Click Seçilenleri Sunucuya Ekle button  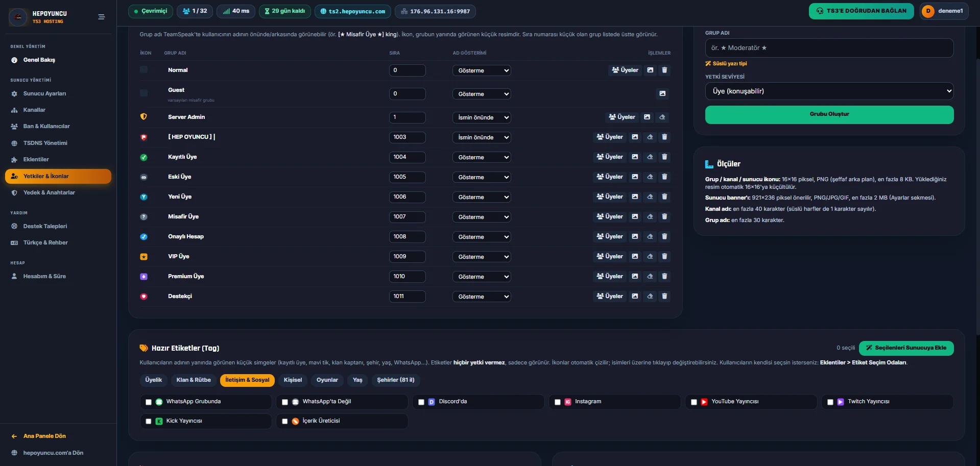(906, 348)
